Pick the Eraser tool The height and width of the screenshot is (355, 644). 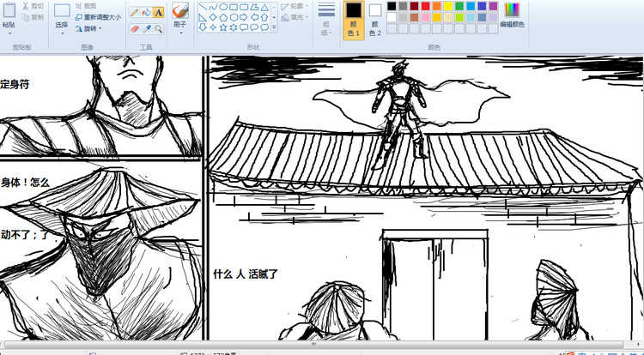pos(135,28)
